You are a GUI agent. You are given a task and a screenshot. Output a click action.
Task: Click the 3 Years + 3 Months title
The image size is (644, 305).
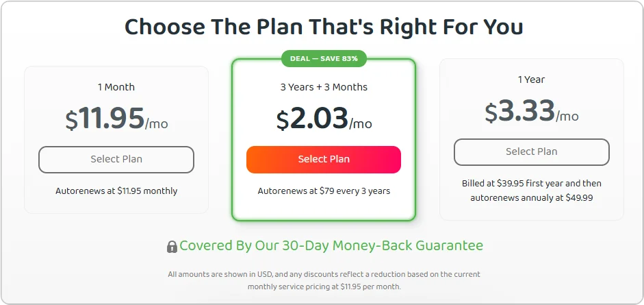pos(324,87)
